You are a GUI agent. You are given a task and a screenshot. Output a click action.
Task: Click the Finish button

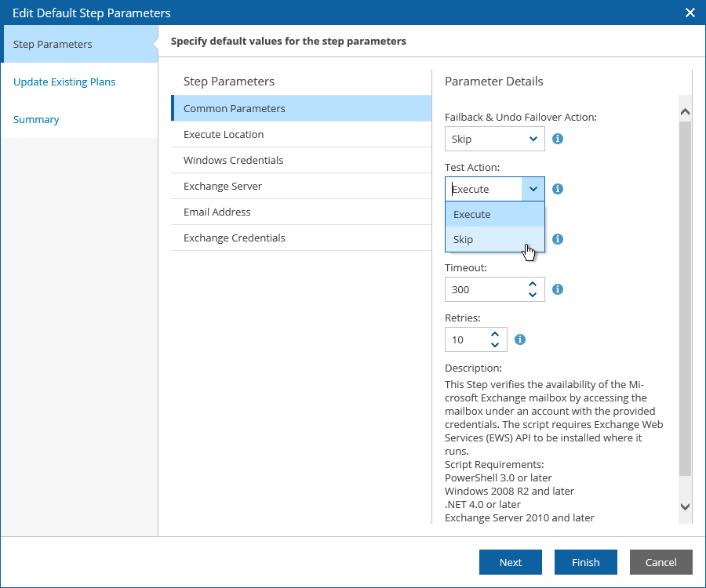click(x=585, y=562)
